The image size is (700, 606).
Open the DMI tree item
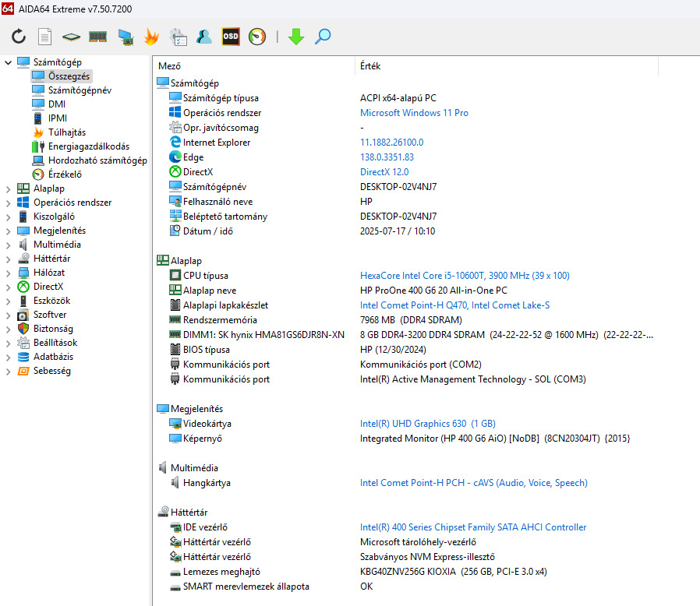[57, 104]
